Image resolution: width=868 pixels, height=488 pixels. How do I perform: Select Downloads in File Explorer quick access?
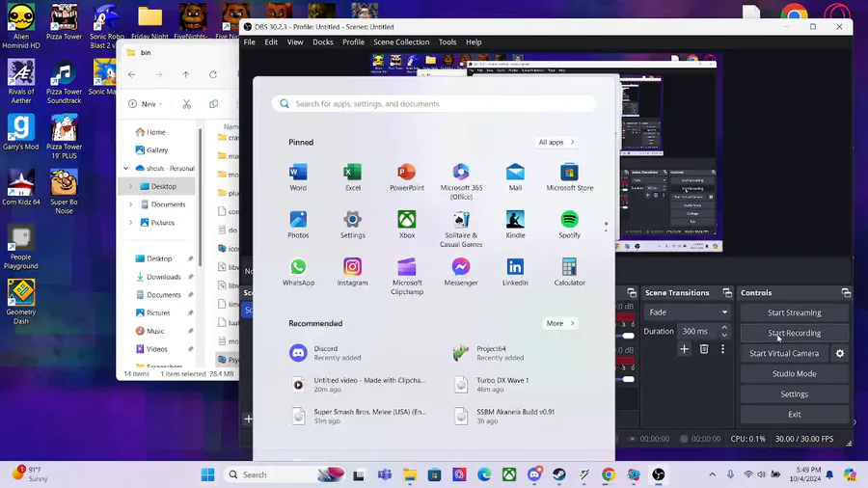pos(163,277)
